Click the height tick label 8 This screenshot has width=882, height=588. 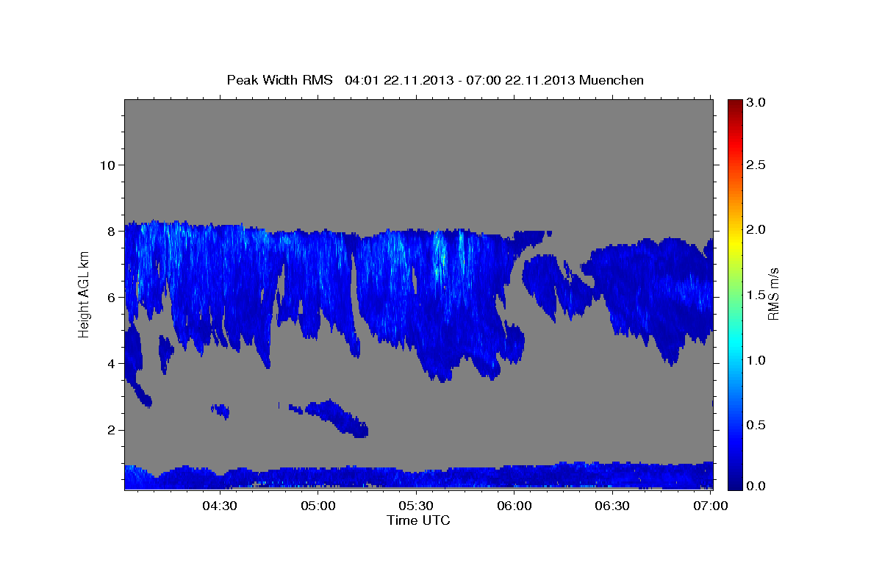click(x=112, y=231)
